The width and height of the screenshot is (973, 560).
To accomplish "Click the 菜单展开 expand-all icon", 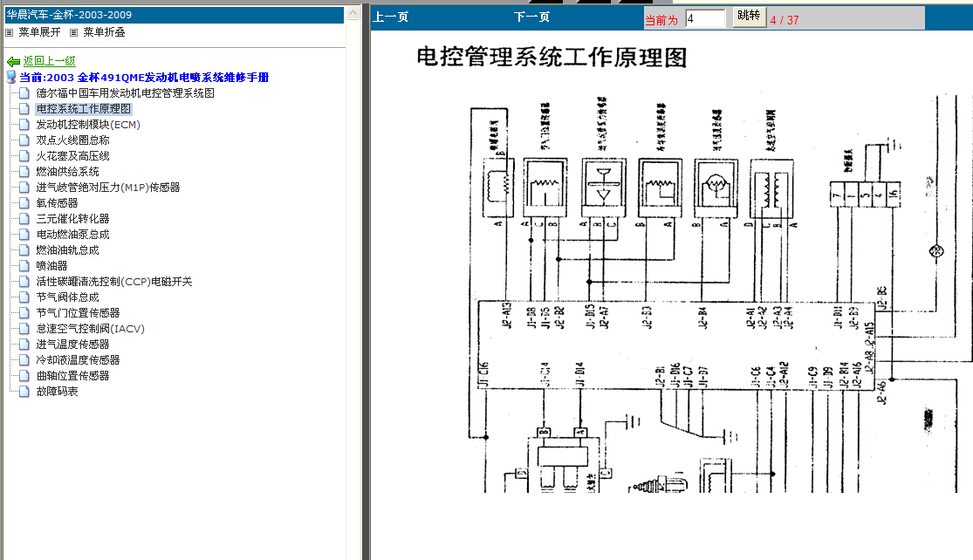I will tap(10, 32).
